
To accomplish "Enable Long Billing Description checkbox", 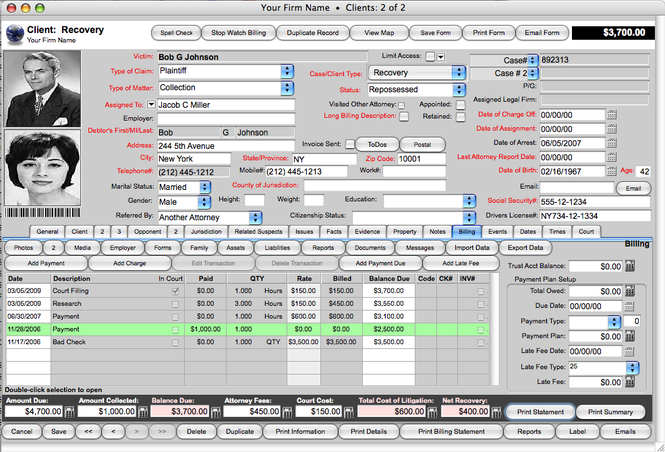I will pyautogui.click(x=404, y=116).
